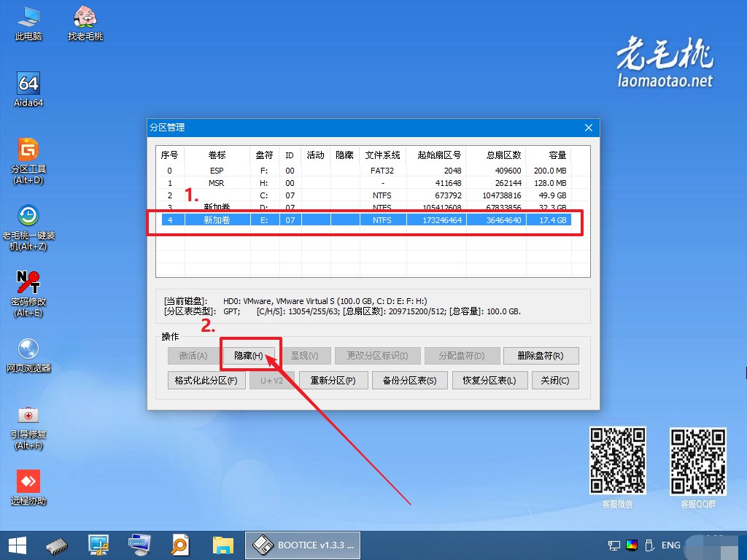Click the 200.0 MB capacity cell
This screenshot has width=747, height=560.
(550, 171)
